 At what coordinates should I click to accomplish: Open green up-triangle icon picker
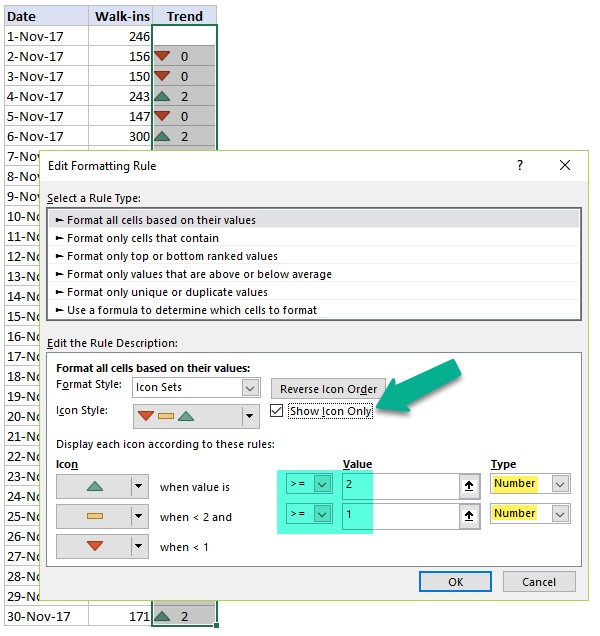[x=139, y=486]
